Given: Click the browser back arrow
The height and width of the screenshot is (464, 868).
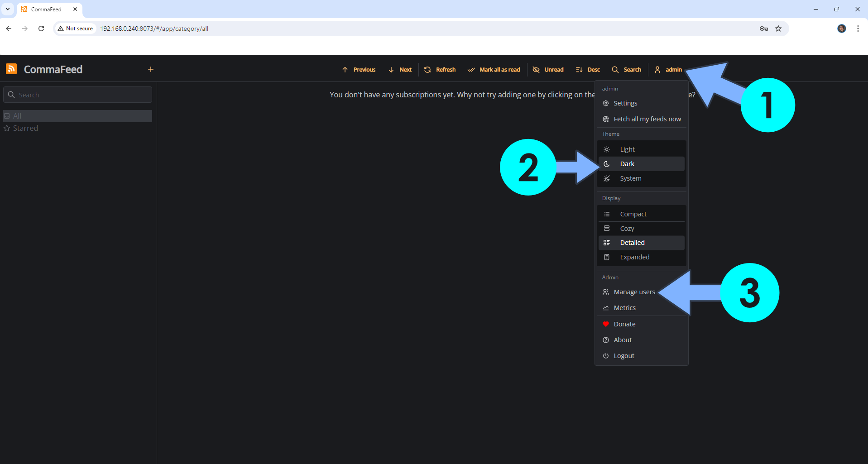Looking at the screenshot, I should [9, 29].
